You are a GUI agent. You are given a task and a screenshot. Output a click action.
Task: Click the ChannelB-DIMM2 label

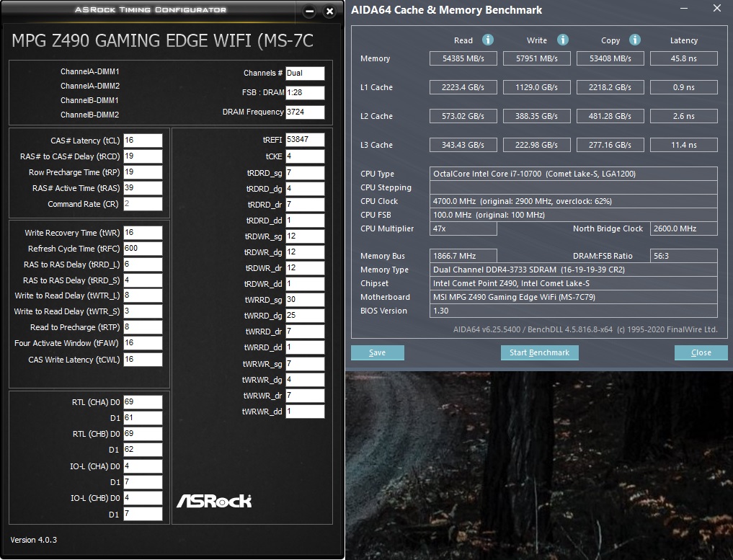[90, 115]
